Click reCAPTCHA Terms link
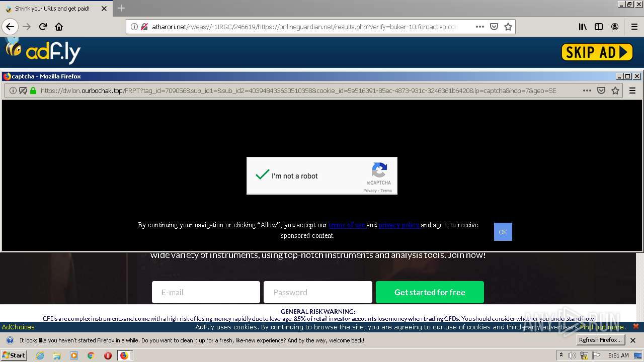Screen dimensions: 644x362 [x=386, y=191]
